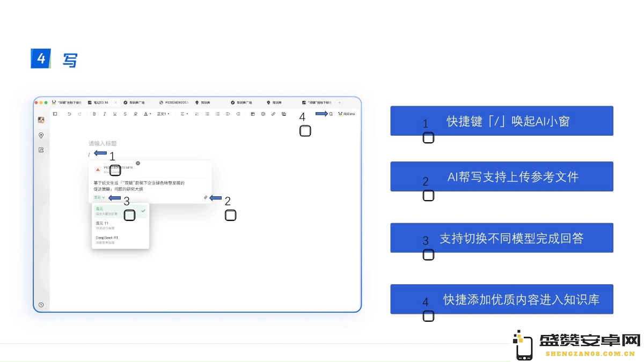Decrease indent with the outdent icon
Image resolution: width=644 pixels, height=362 pixels.
pos(228,114)
